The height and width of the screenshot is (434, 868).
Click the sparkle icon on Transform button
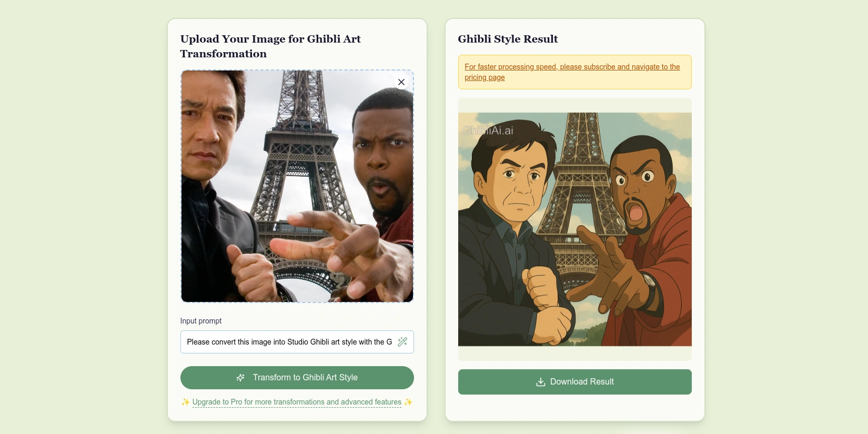point(240,378)
